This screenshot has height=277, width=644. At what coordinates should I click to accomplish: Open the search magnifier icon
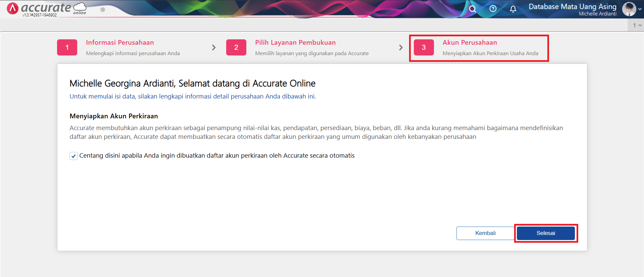coord(473,9)
